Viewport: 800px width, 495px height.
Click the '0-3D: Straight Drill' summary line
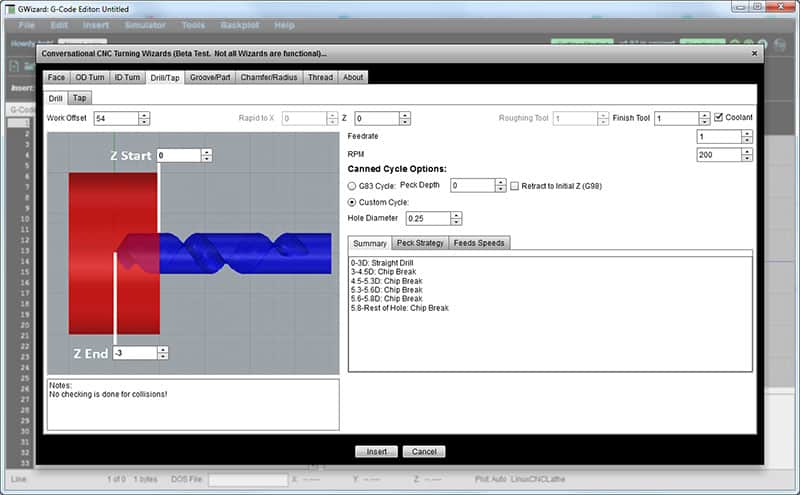point(382,263)
